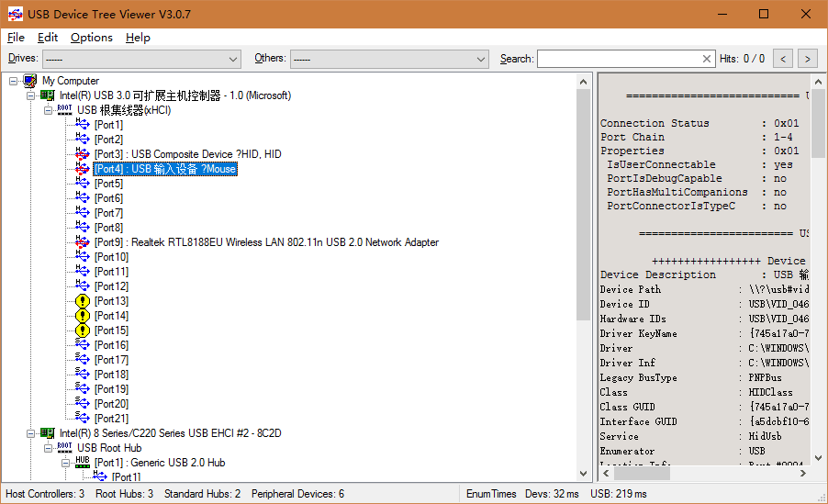
Task: Open the Options menu
Action: point(92,38)
